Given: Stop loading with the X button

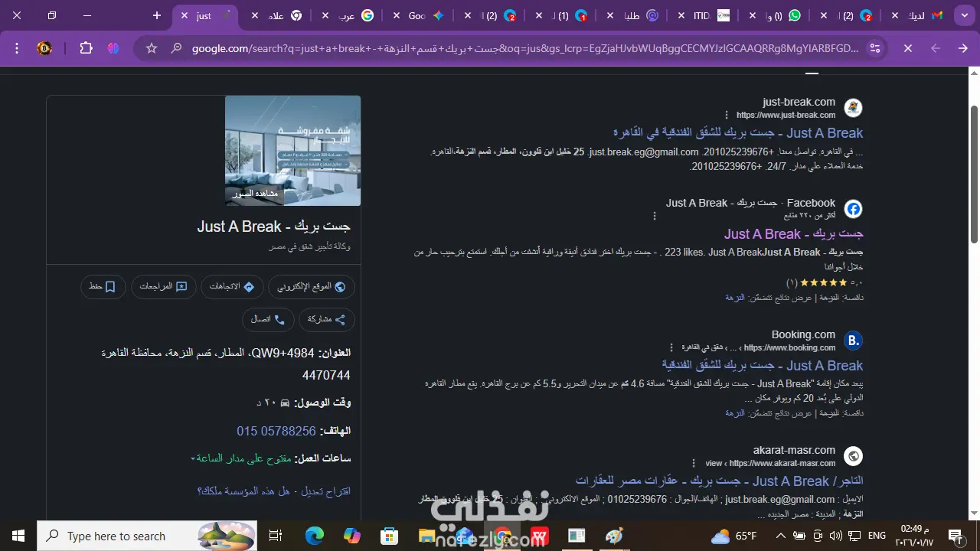Looking at the screenshot, I should (x=908, y=48).
